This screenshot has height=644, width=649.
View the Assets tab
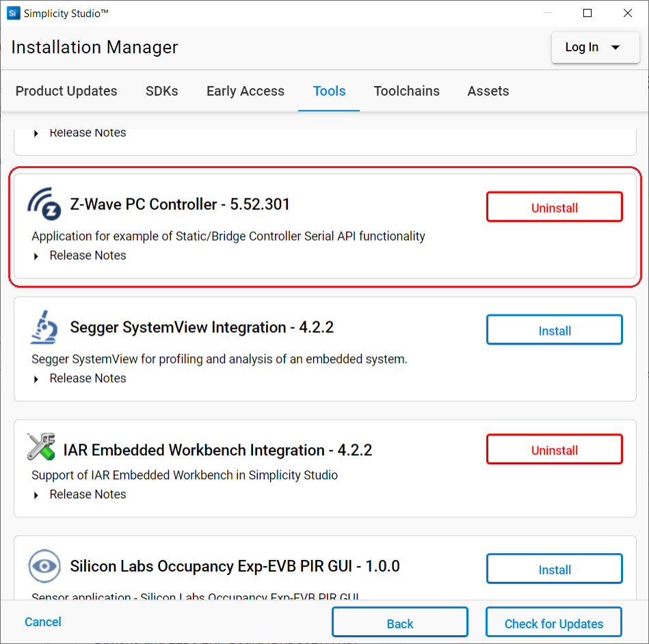click(488, 90)
